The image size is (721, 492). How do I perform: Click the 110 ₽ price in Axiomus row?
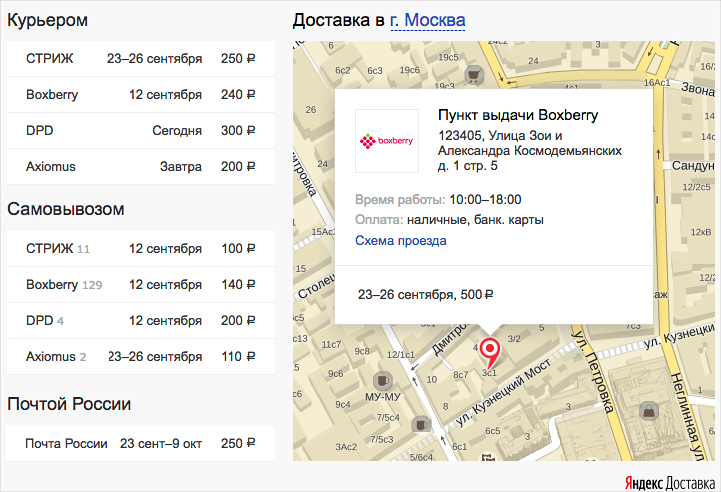(x=238, y=356)
